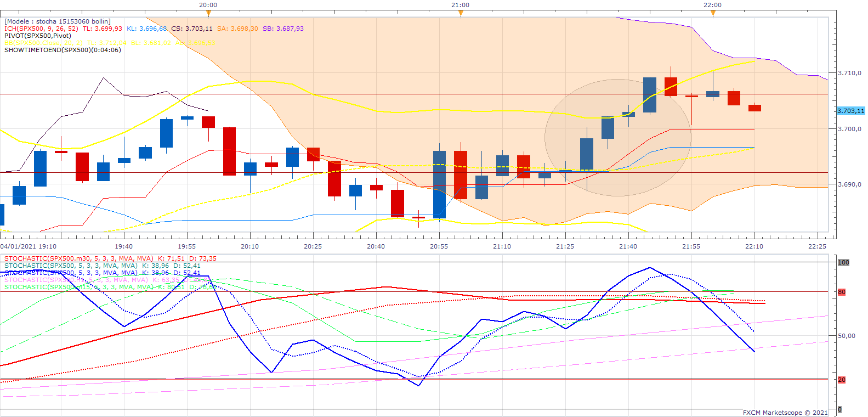Image resolution: width=868 pixels, height=417 pixels.
Task: Select the ICH(SPX500, 9, 26, 52) indicator label
Action: pyautogui.click(x=41, y=29)
